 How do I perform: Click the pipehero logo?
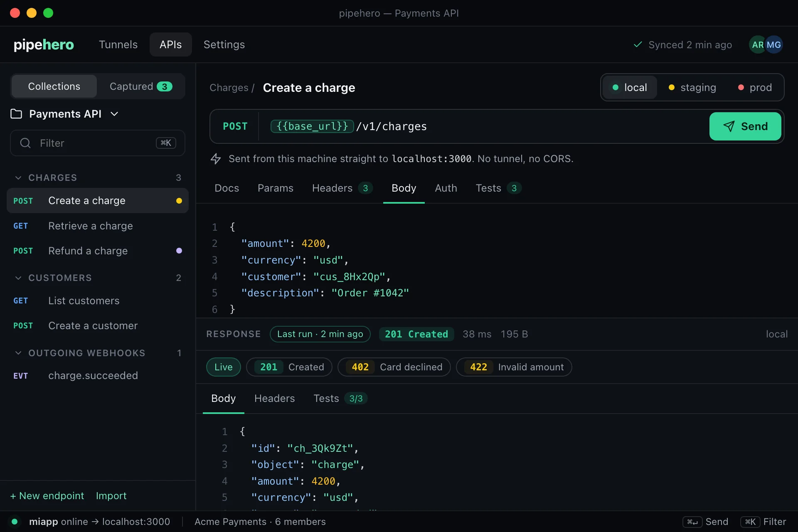[44, 44]
